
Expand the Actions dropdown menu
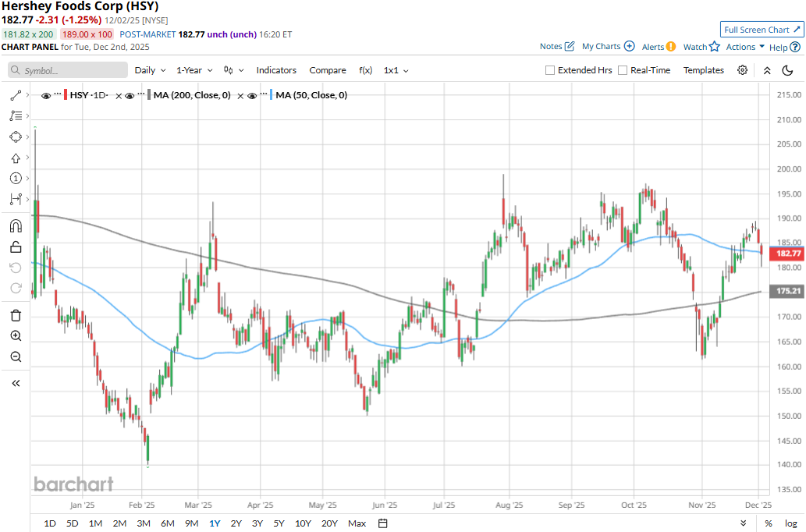pyautogui.click(x=745, y=47)
